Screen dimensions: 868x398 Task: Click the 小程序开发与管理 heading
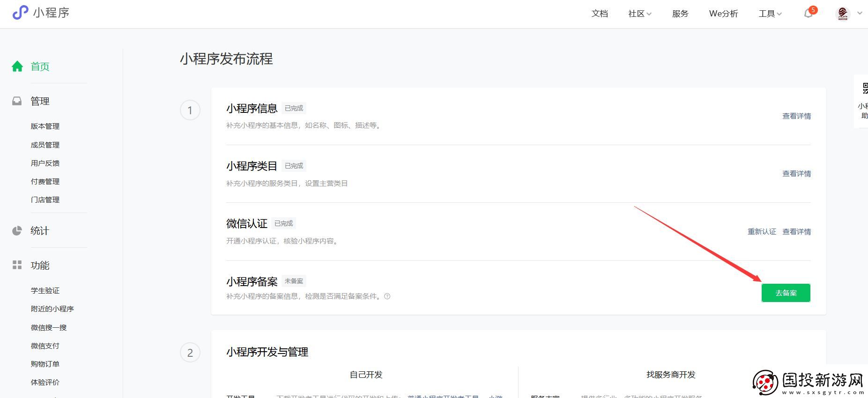click(267, 352)
